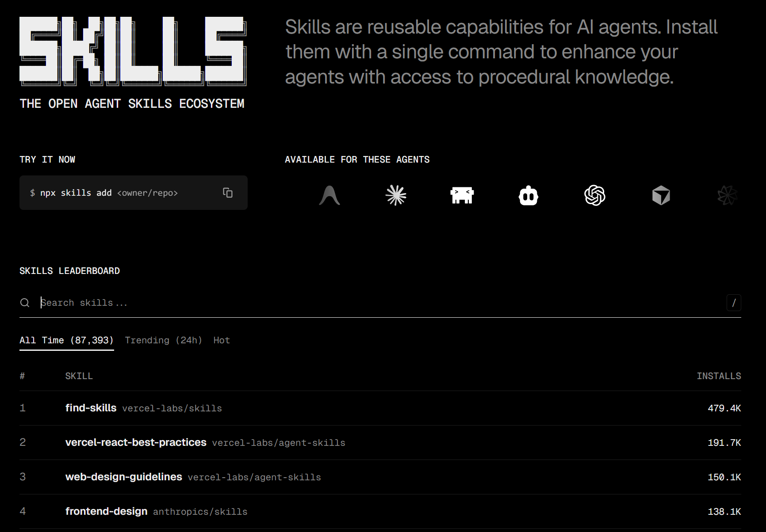Image resolution: width=766 pixels, height=532 pixels.
Task: Click the magnifying glass search icon
Action: coord(25,303)
